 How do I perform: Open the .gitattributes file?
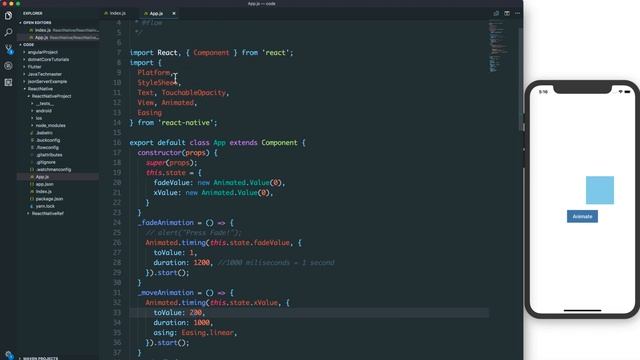(x=49, y=155)
